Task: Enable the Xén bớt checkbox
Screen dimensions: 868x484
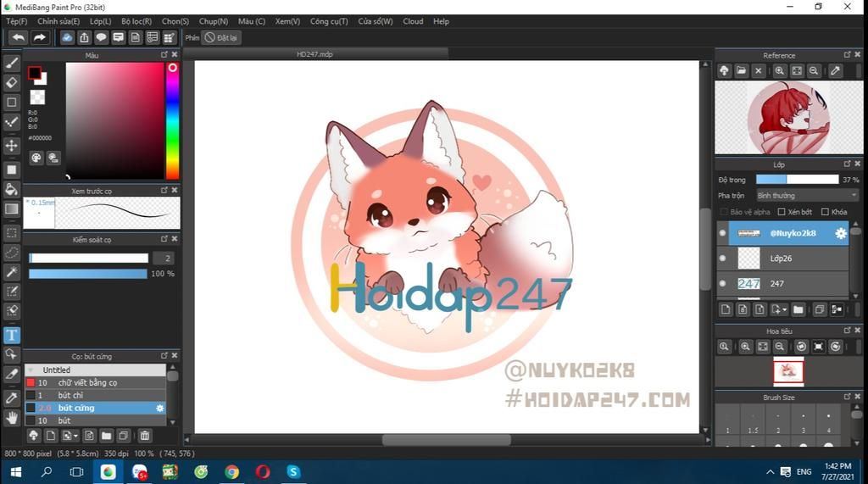Action: pos(782,212)
